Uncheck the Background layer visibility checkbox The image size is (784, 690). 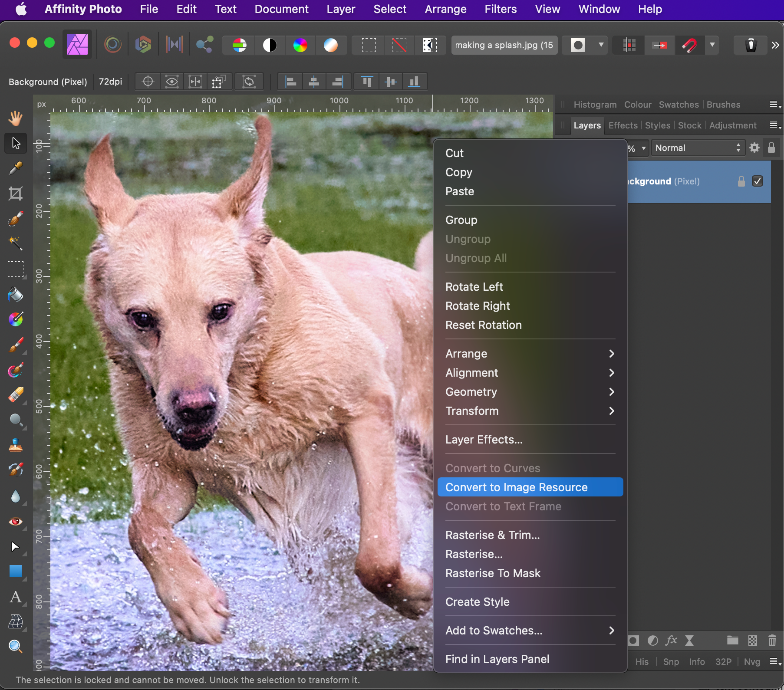tap(758, 181)
